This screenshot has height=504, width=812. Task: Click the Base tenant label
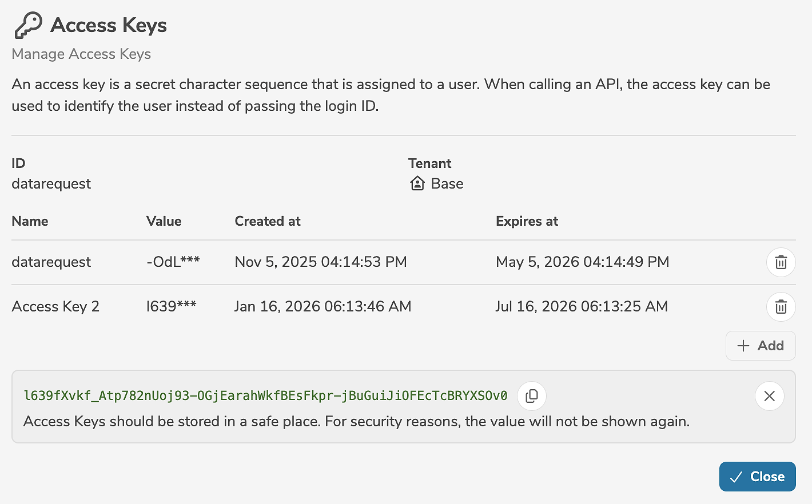pos(447,183)
